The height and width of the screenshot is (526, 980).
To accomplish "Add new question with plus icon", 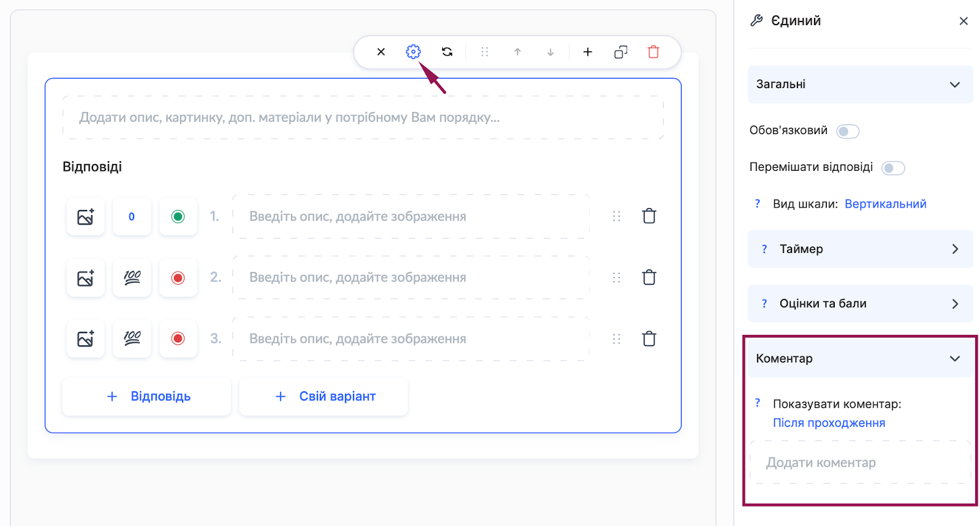I will point(587,52).
